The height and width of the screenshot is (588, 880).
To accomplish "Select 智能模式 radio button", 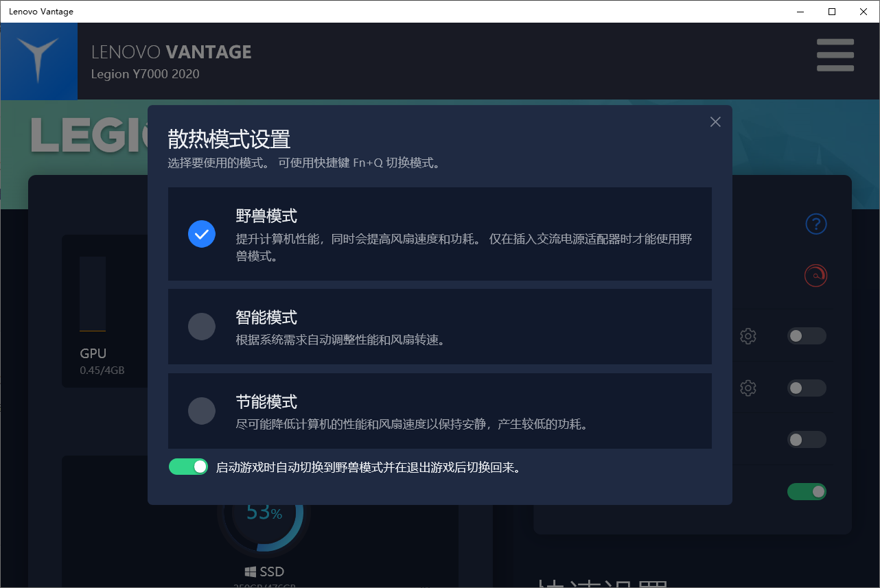I will 202,327.
